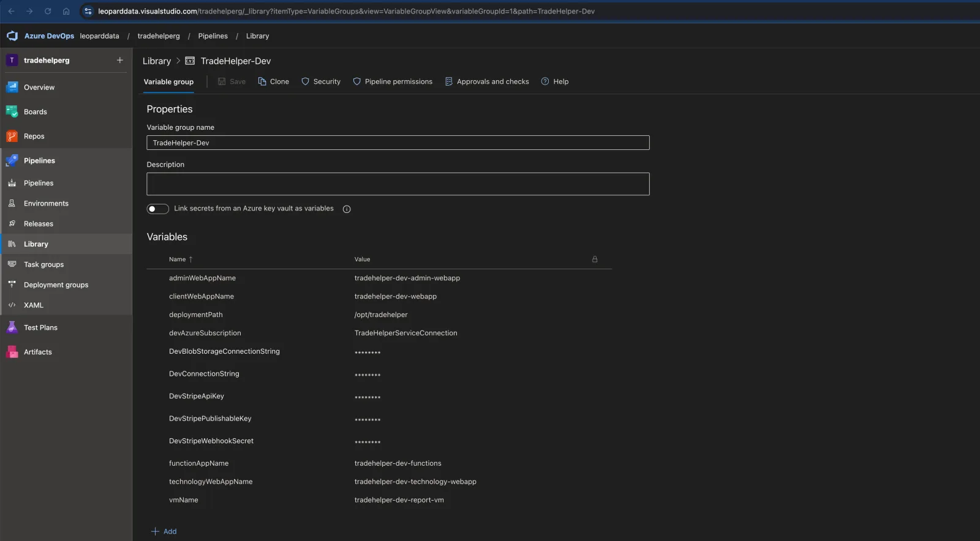980x541 pixels.
Task: Add a new variable with Add button
Action: pos(164,531)
